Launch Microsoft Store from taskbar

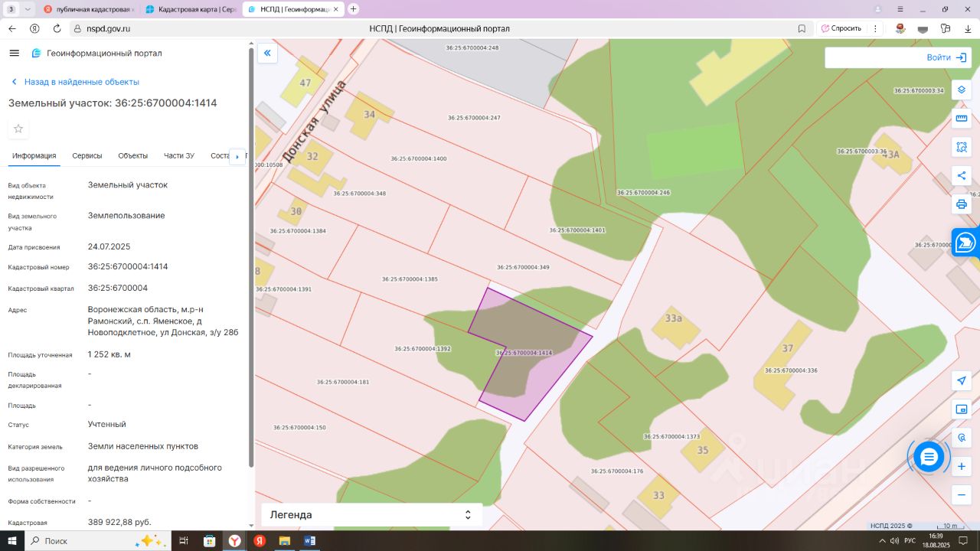[x=209, y=541]
